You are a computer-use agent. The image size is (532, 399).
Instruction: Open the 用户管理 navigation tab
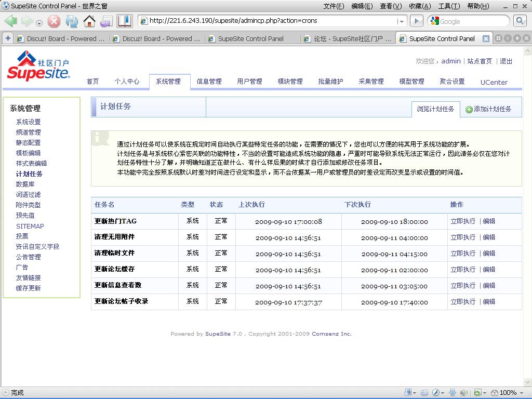pyautogui.click(x=249, y=82)
